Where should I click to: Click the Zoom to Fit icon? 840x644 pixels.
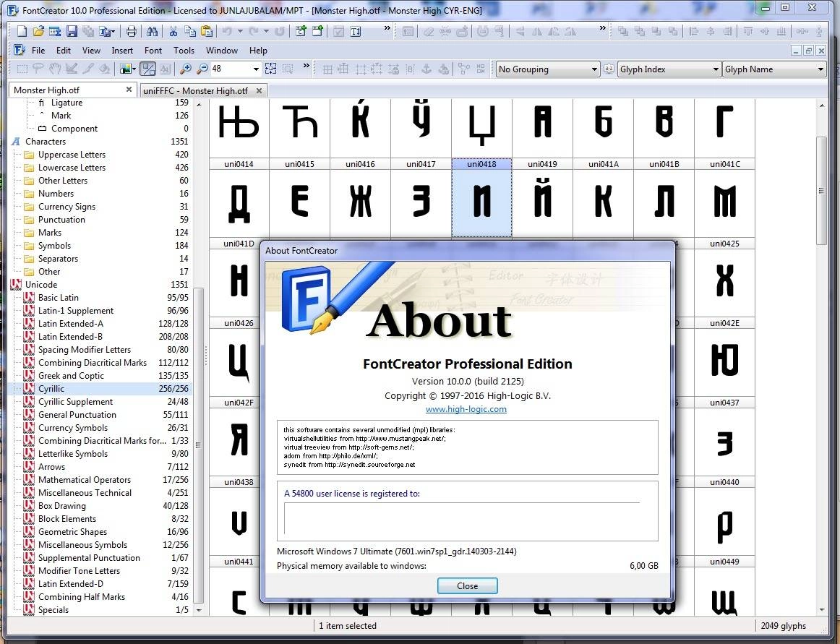tap(271, 69)
